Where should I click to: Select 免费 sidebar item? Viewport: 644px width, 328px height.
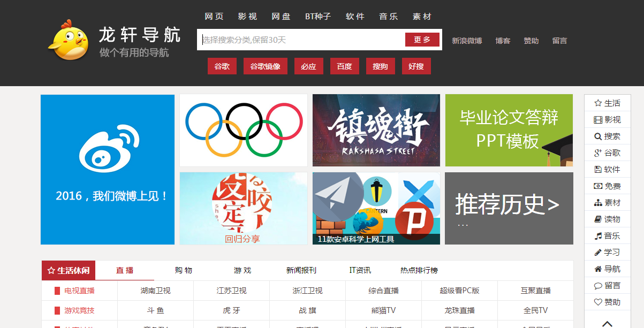coord(607,186)
